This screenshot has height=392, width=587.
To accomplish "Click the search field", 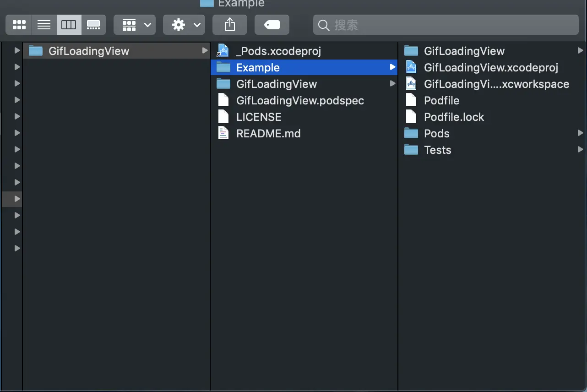I will coord(446,25).
